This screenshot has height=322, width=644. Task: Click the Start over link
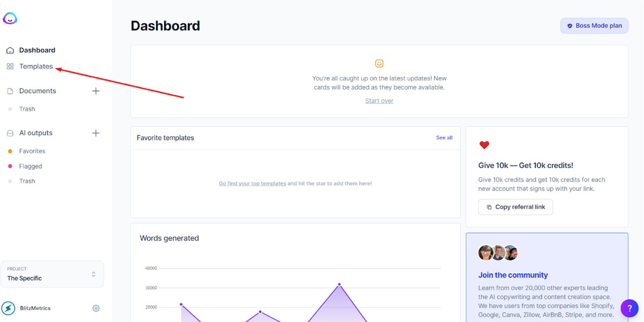coord(379,101)
